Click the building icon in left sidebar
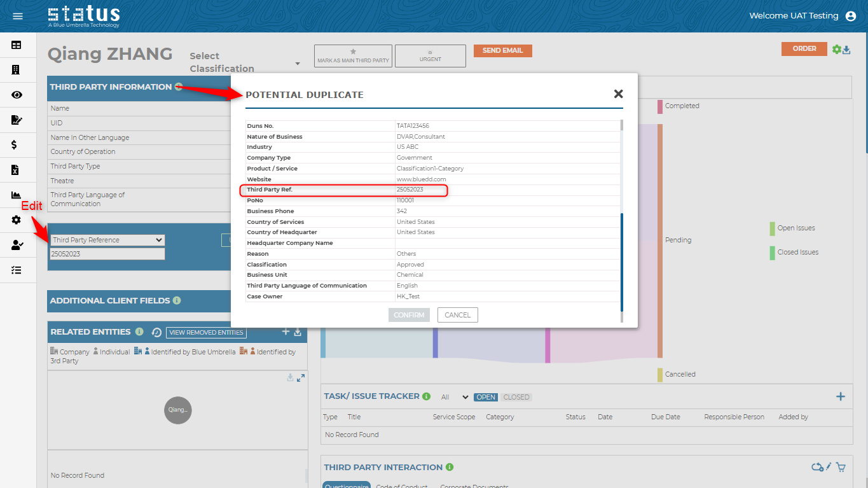The width and height of the screenshot is (868, 488). (16, 70)
